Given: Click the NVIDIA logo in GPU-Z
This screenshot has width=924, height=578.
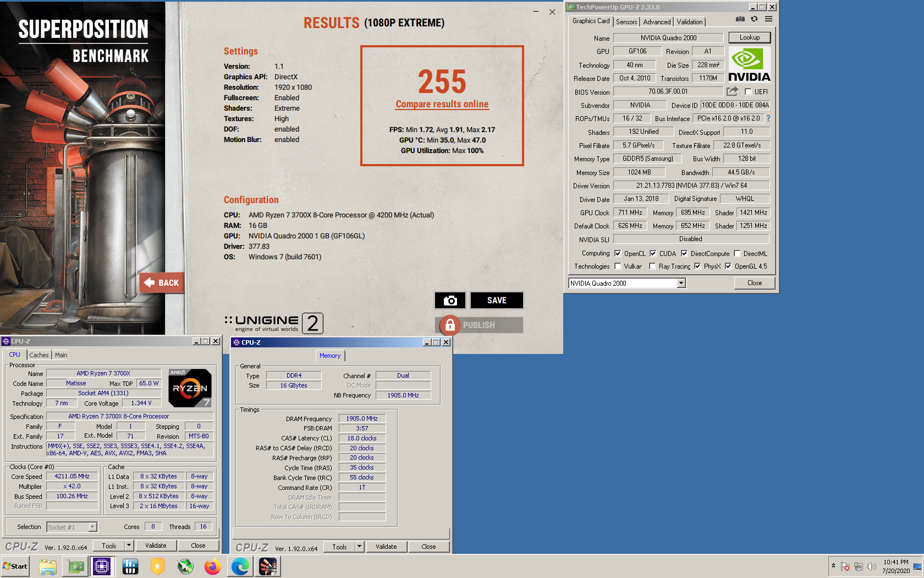Looking at the screenshot, I should [x=749, y=64].
